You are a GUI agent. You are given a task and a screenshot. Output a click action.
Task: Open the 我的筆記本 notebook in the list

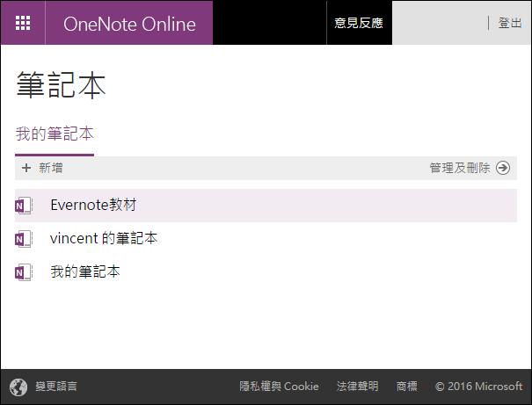tap(85, 271)
